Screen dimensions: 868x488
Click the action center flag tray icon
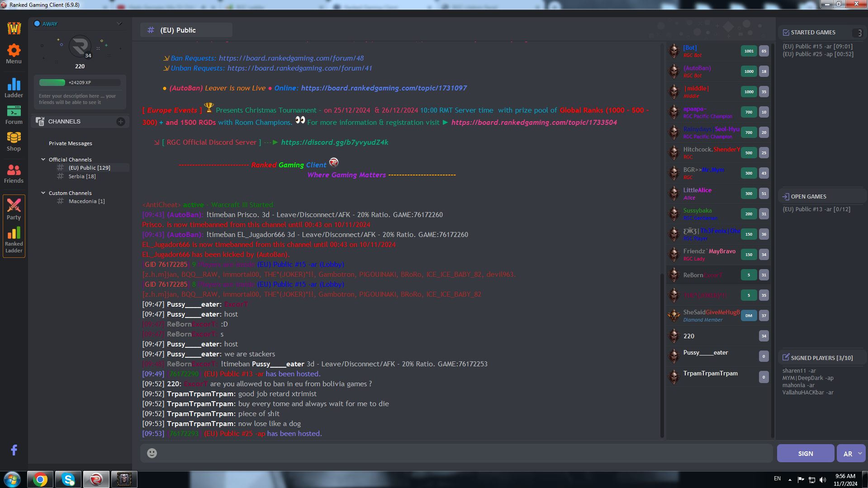click(x=801, y=480)
